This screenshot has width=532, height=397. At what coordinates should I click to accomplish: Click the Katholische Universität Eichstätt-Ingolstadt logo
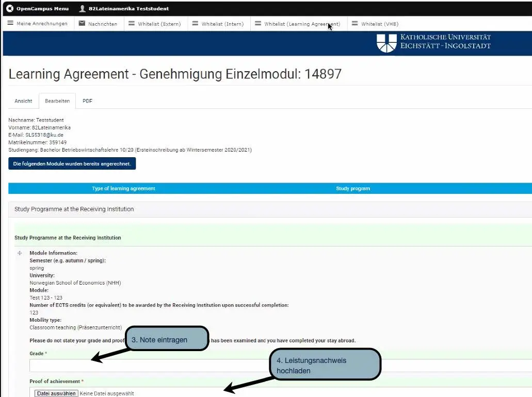click(433, 43)
